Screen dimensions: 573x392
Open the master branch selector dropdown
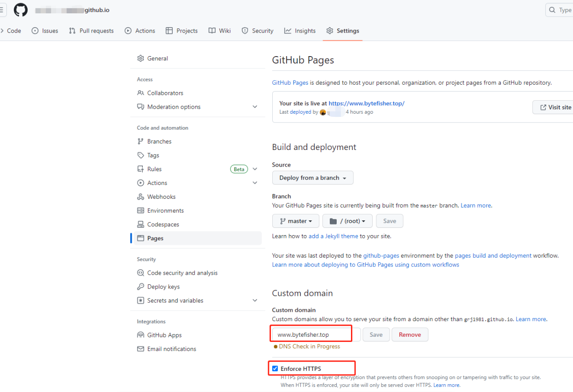pos(296,221)
